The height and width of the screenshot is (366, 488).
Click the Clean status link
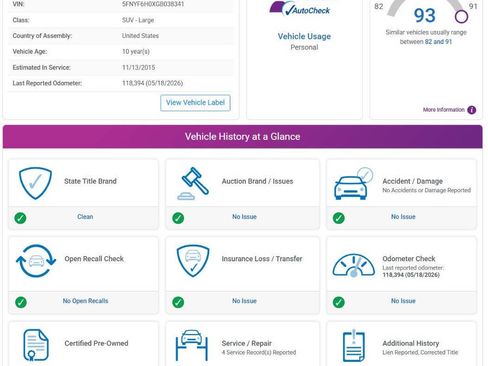(x=85, y=217)
